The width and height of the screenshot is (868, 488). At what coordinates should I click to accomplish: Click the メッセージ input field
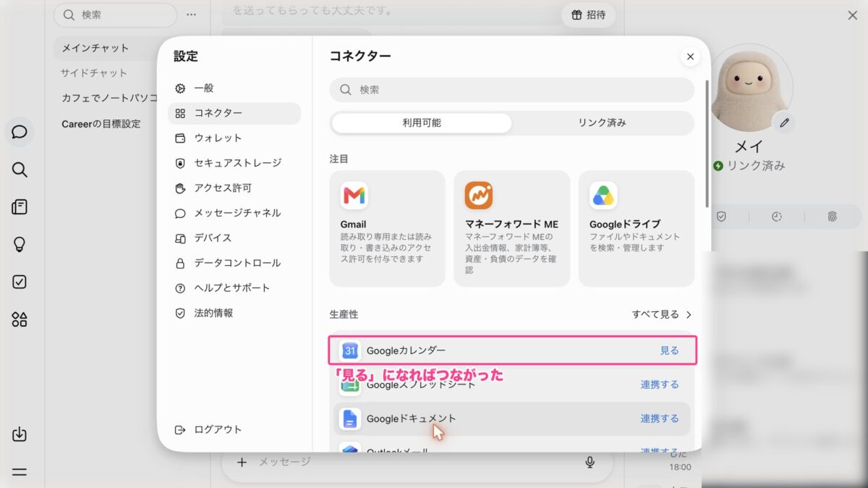coord(416,462)
